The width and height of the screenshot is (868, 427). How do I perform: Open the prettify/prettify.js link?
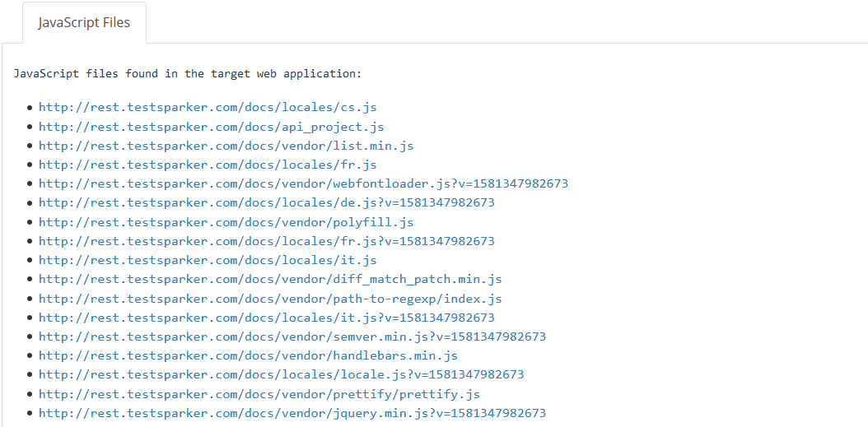point(259,394)
